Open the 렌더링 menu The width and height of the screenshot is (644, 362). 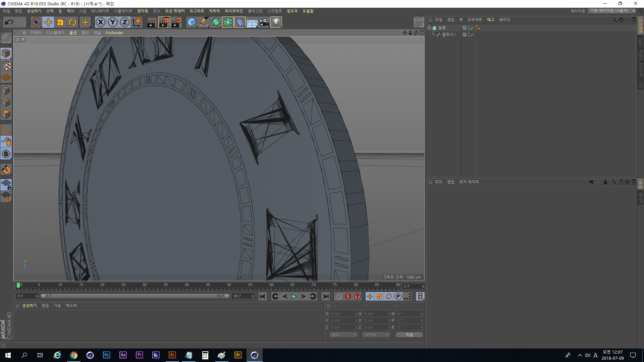pos(143,11)
